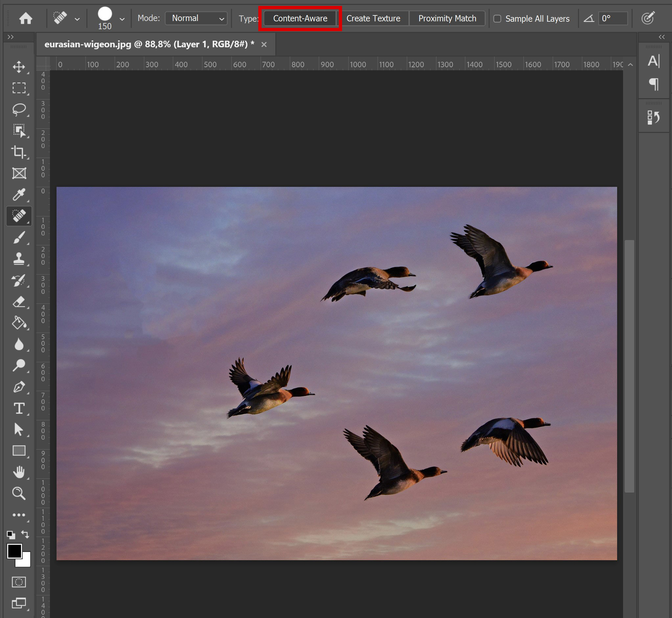Screen dimensions: 672x618
Task: Open the Character panel via the A icon
Action: coord(654,61)
